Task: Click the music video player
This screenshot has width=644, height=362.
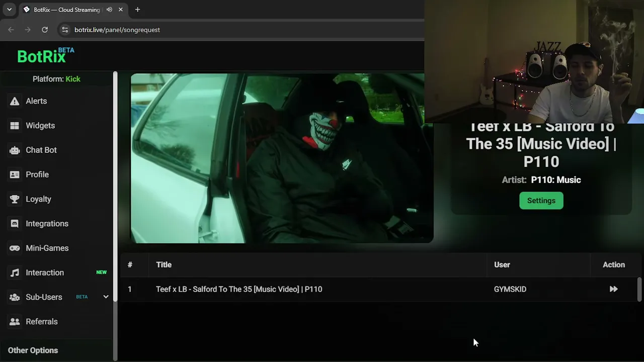Action: [282, 158]
